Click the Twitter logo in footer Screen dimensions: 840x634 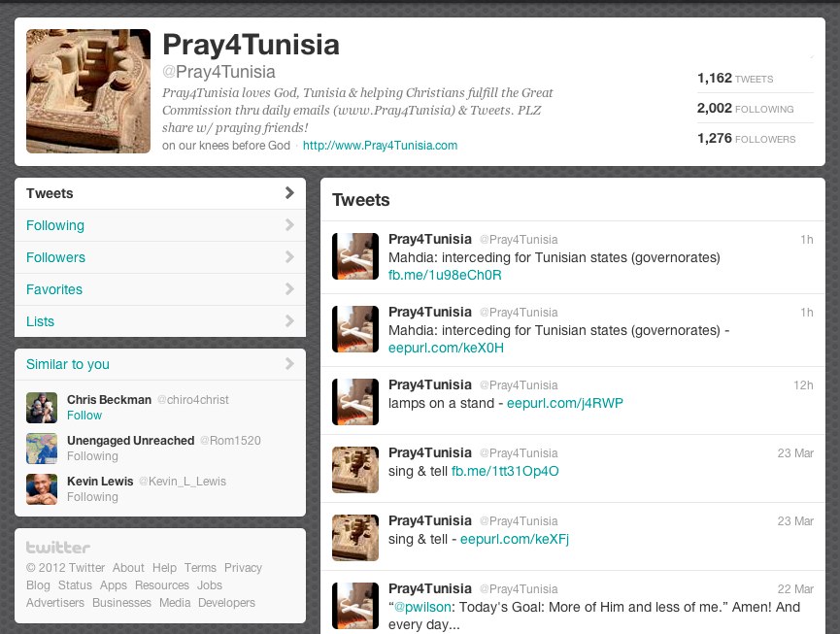[58, 548]
